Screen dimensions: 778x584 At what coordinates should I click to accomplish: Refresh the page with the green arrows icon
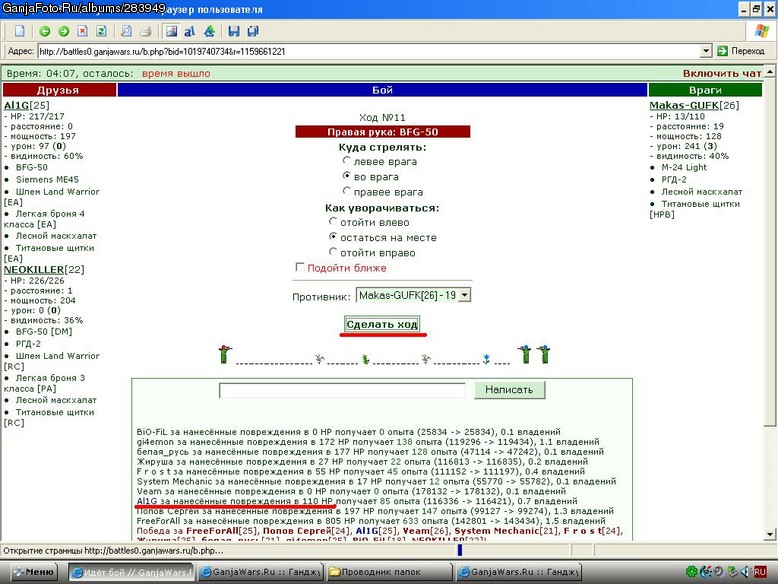point(101,31)
